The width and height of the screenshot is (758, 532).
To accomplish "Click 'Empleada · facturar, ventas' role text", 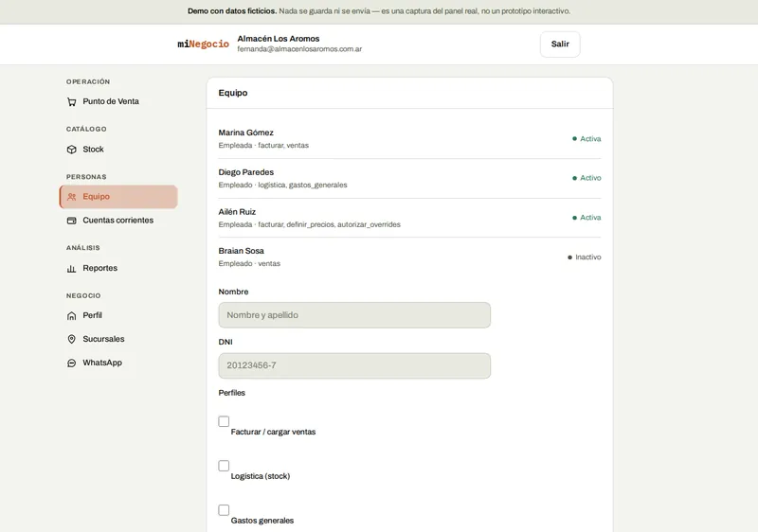I will [x=263, y=146].
